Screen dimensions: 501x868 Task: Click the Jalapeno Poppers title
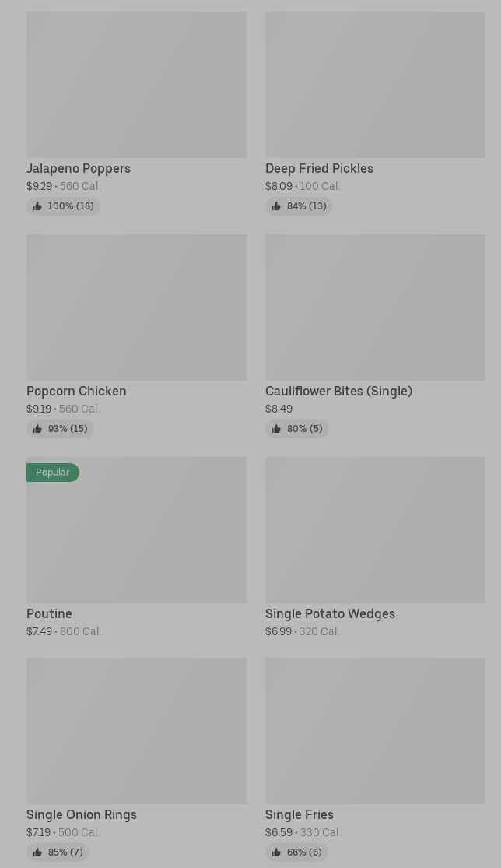pos(79,168)
